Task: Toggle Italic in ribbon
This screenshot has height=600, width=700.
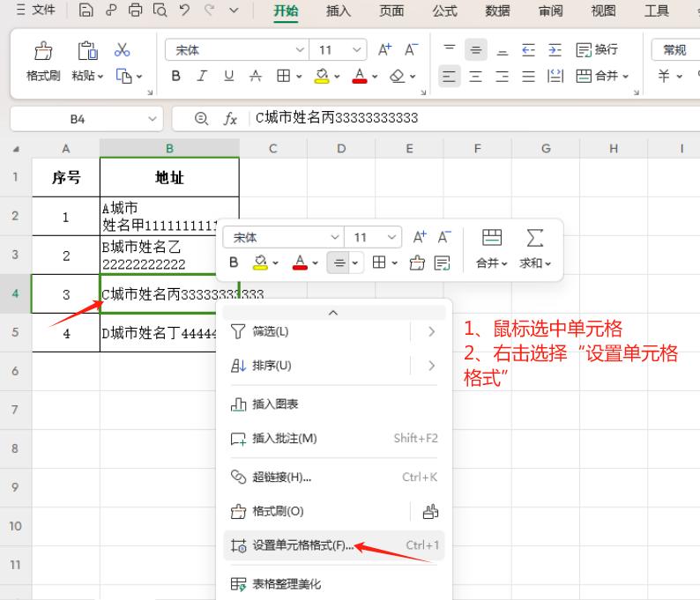Action: coord(202,77)
